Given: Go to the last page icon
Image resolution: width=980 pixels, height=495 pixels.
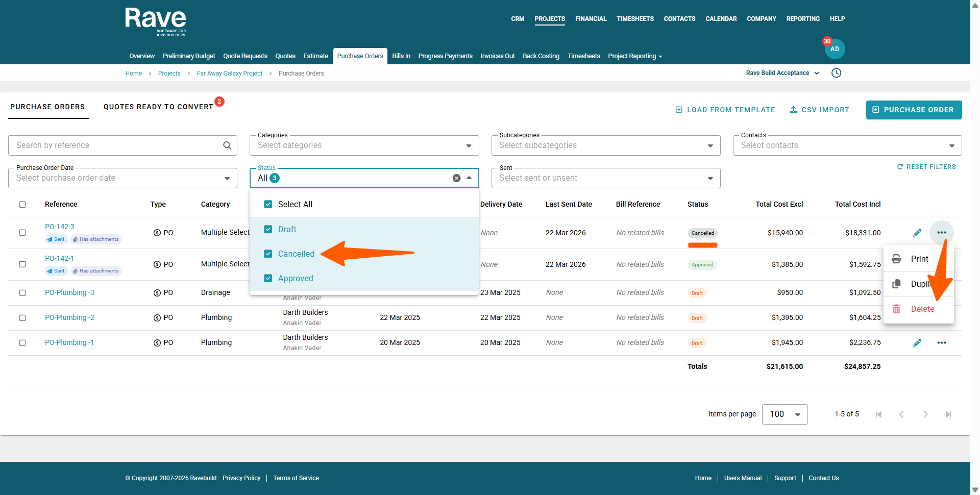Looking at the screenshot, I should (948, 414).
